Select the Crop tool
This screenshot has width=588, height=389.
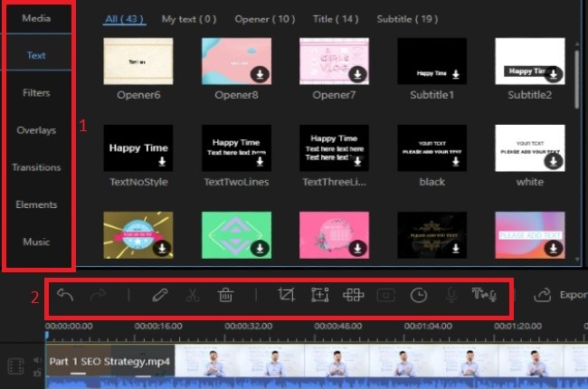click(x=288, y=294)
